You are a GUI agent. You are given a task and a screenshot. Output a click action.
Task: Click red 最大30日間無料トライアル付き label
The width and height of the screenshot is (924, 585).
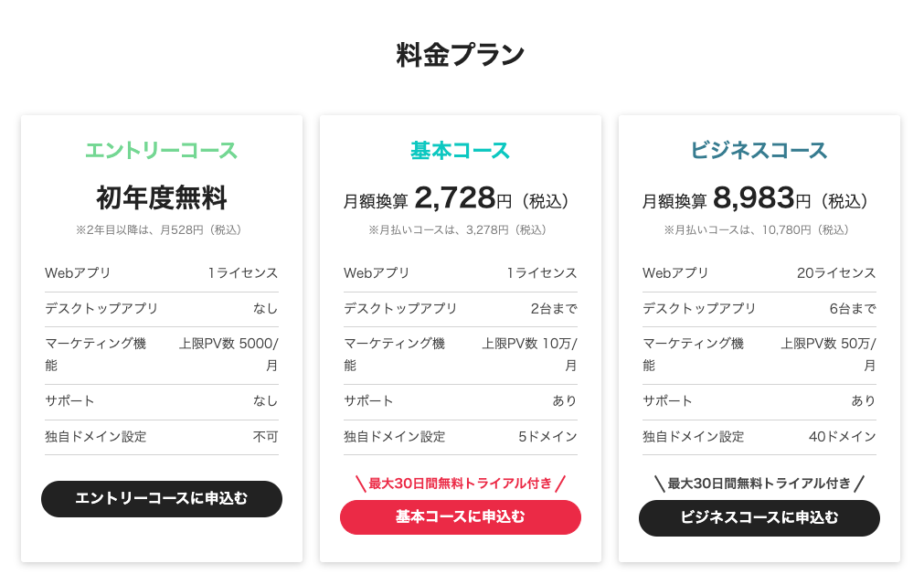[x=461, y=484]
